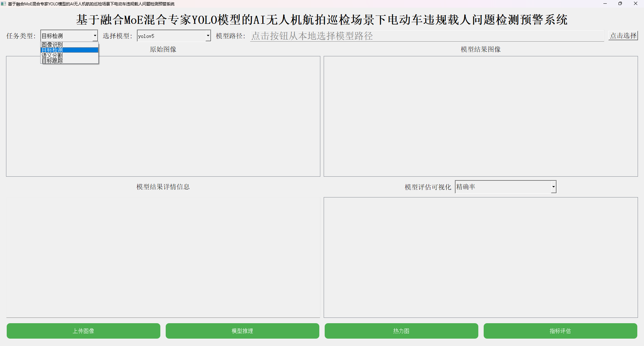This screenshot has height=346, width=644.
Task: Click inside the 模型结果图像 display panel
Action: coord(481,116)
